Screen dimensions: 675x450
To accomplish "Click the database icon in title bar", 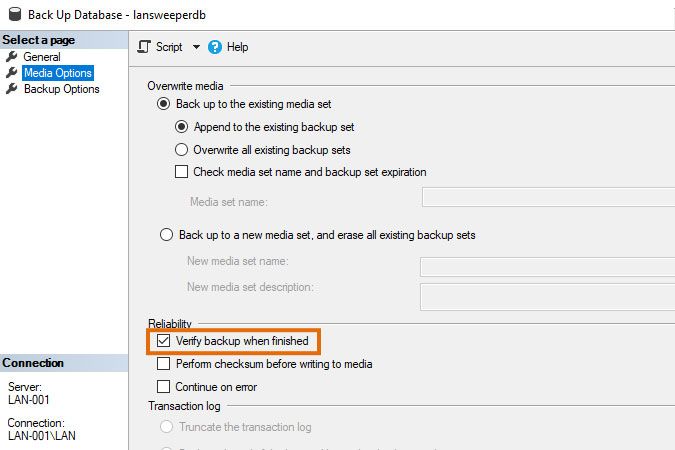I will point(13,15).
